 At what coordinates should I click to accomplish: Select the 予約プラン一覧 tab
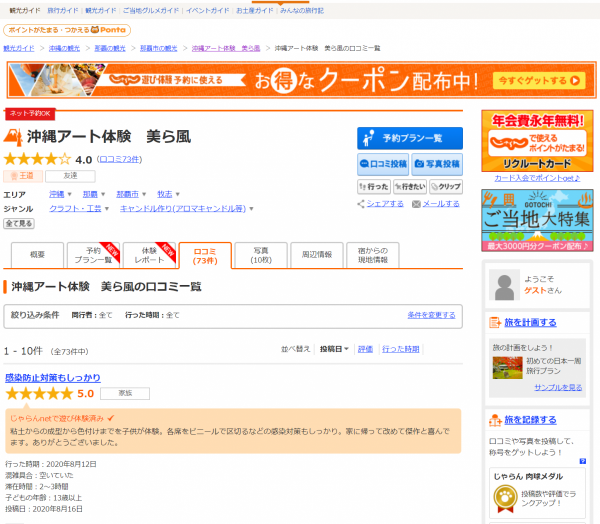point(93,255)
